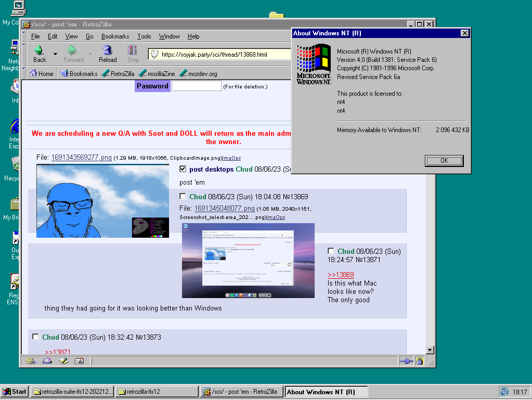Viewport: 532px width, 400px height.
Task: Open the Edit menu
Action: pos(52,36)
